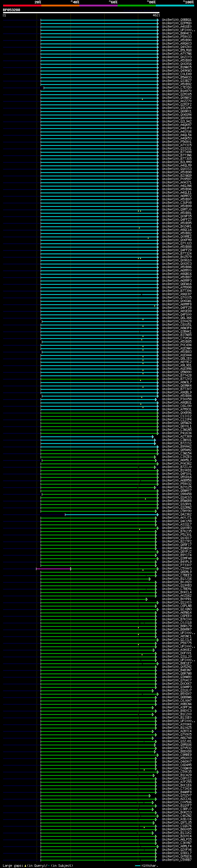This screenshot has width=197, height=868.
Task: Open hit UniRef100_A7Y7N6
Action: click(x=176, y=54)
